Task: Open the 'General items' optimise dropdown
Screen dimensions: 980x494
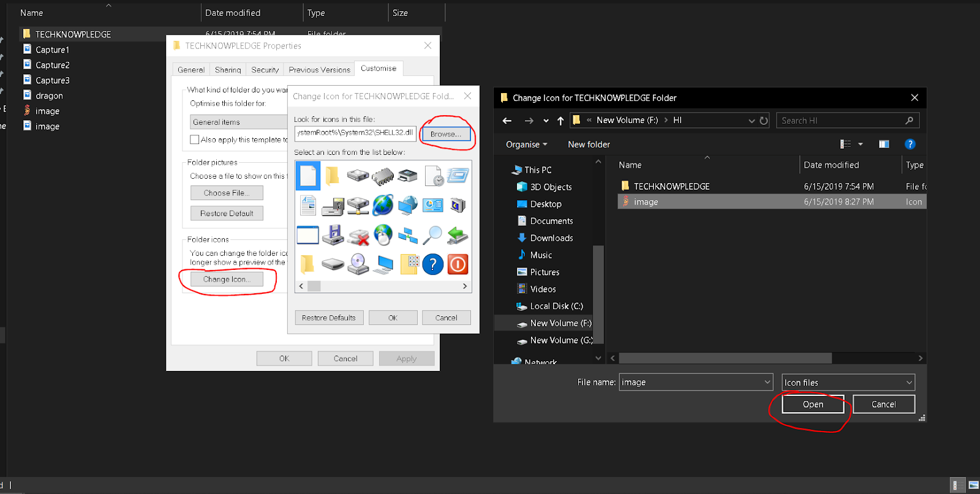Action: coord(239,122)
